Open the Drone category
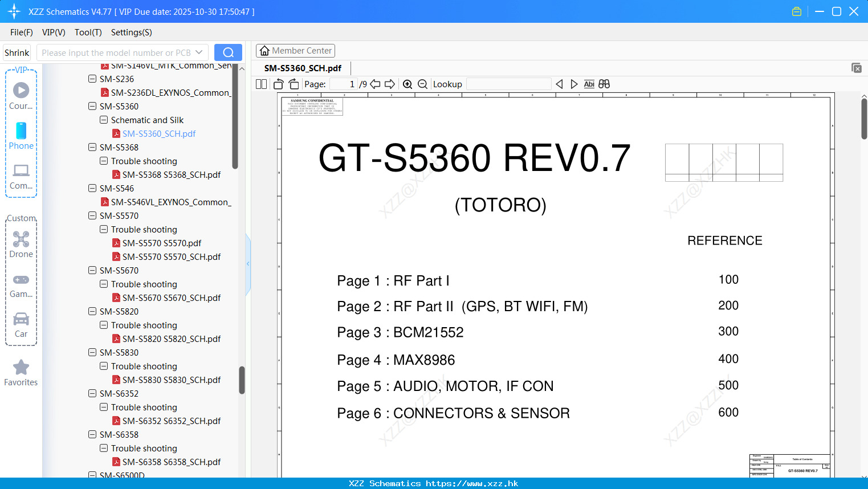The image size is (868, 489). tap(21, 244)
